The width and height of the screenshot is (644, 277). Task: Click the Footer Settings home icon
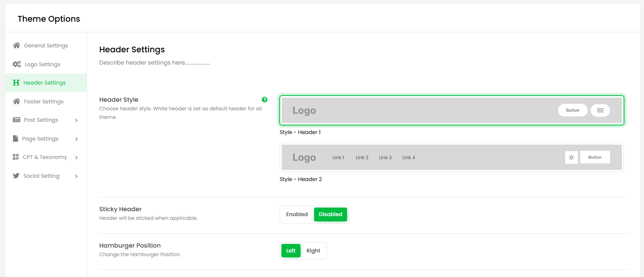[x=16, y=101]
